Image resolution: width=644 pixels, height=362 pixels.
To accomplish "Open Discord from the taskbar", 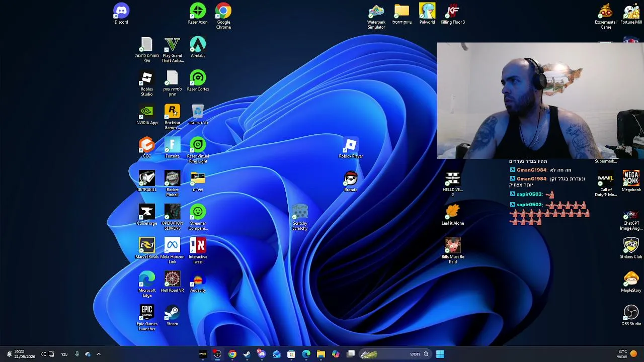I will click(x=262, y=354).
